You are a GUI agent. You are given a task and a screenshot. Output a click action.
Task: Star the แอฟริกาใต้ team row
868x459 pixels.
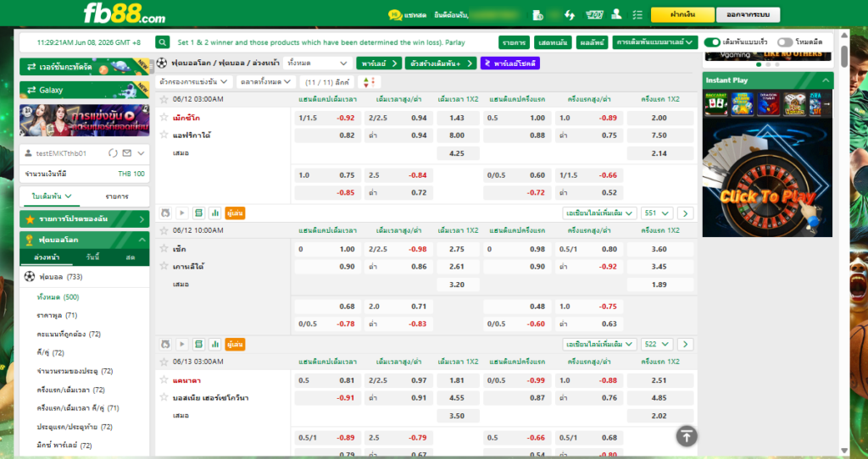point(164,135)
